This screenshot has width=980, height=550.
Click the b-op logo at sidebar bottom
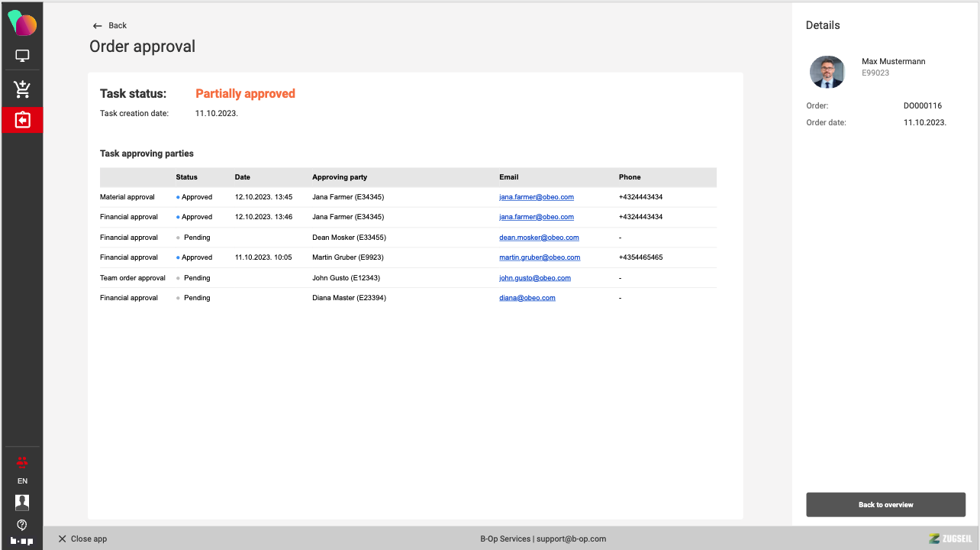[22, 540]
